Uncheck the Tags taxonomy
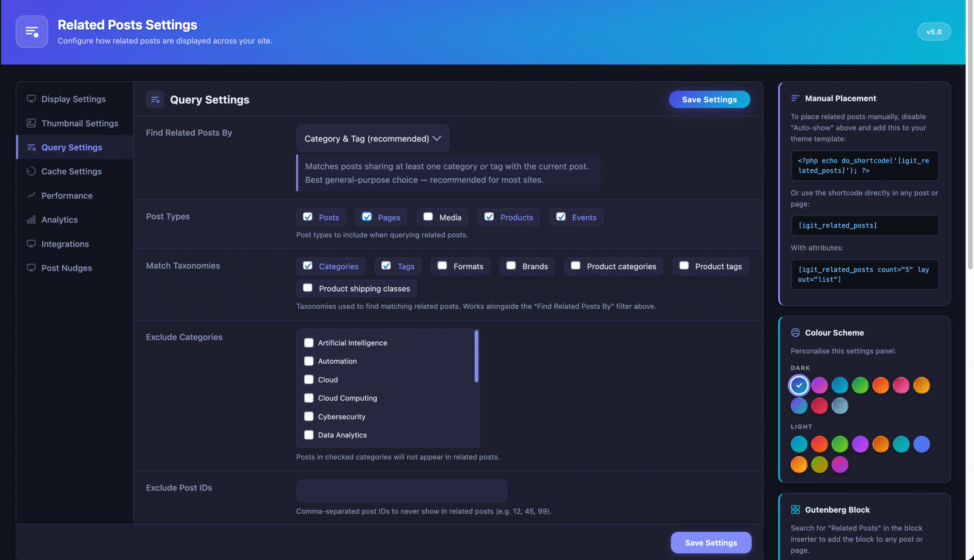The width and height of the screenshot is (974, 560). pyautogui.click(x=386, y=266)
